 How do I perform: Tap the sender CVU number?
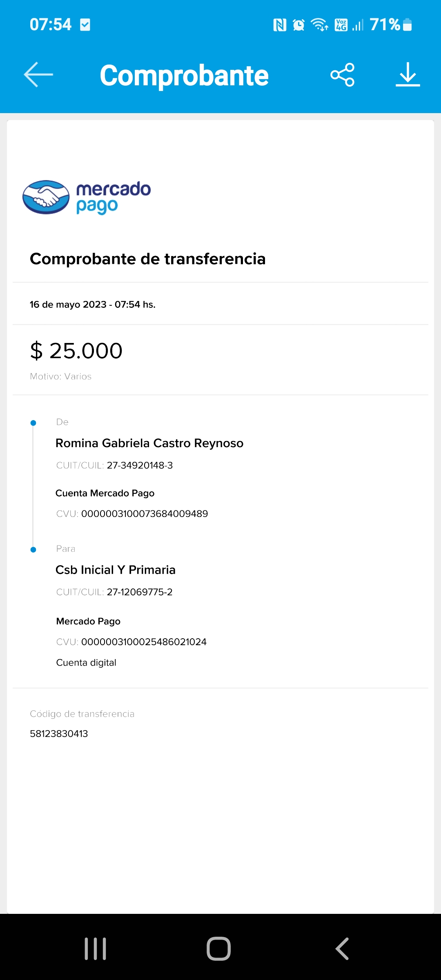pyautogui.click(x=145, y=514)
